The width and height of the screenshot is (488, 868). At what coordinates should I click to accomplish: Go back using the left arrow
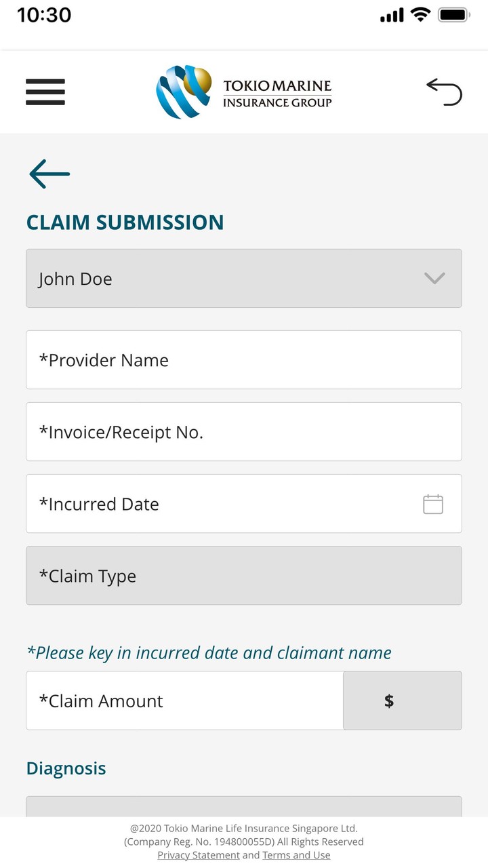coord(49,174)
